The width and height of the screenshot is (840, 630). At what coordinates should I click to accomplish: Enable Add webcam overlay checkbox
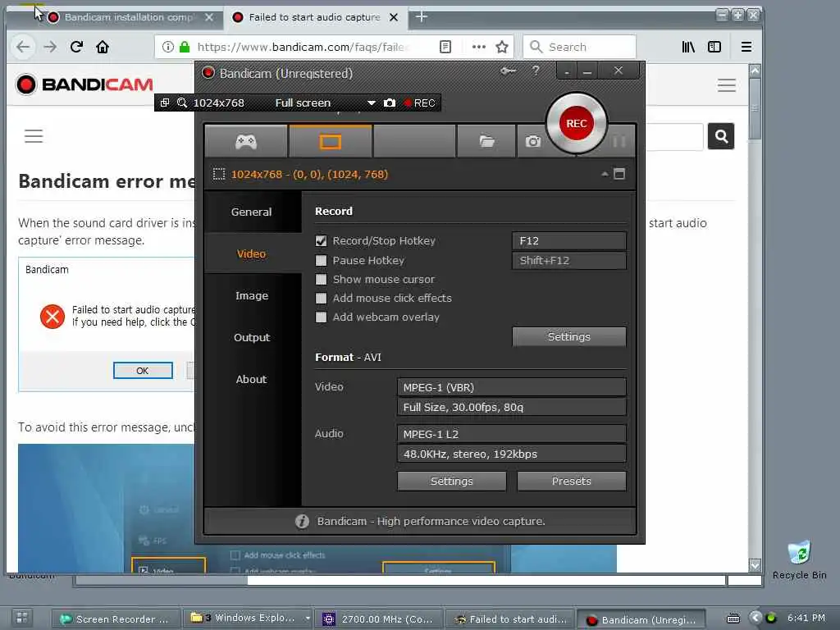321,317
